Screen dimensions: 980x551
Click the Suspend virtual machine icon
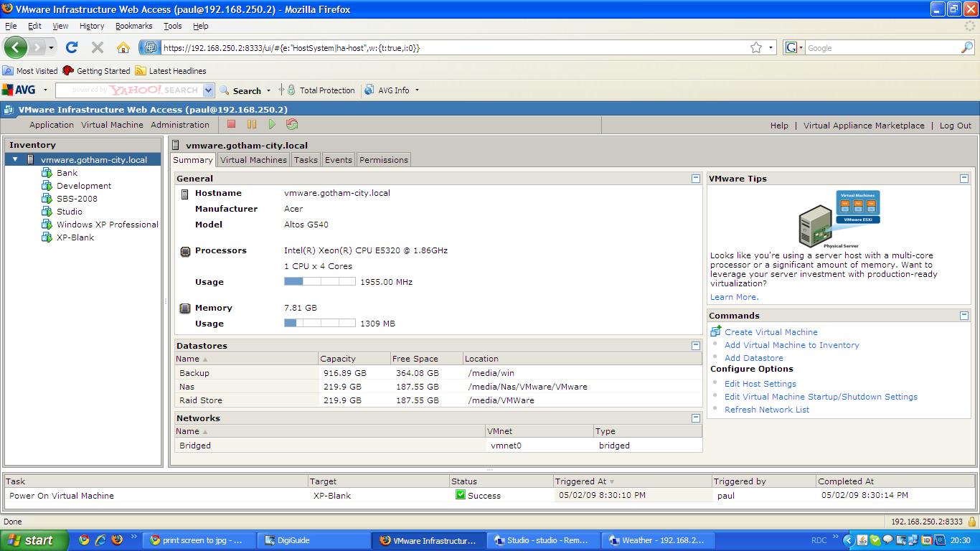pos(252,124)
